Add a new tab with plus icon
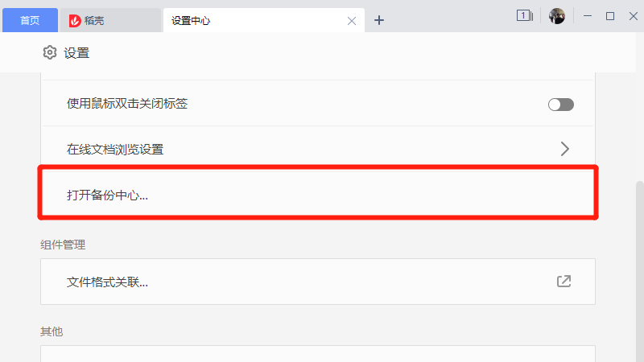Viewport: 644px width, 362px height. [x=379, y=20]
